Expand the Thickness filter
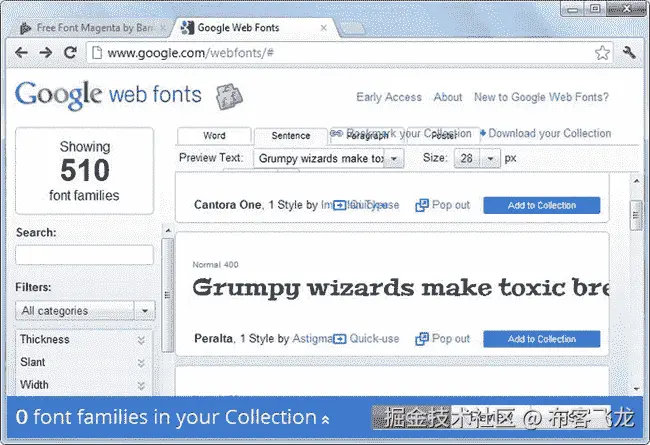The height and width of the screenshot is (445, 650). (141, 340)
